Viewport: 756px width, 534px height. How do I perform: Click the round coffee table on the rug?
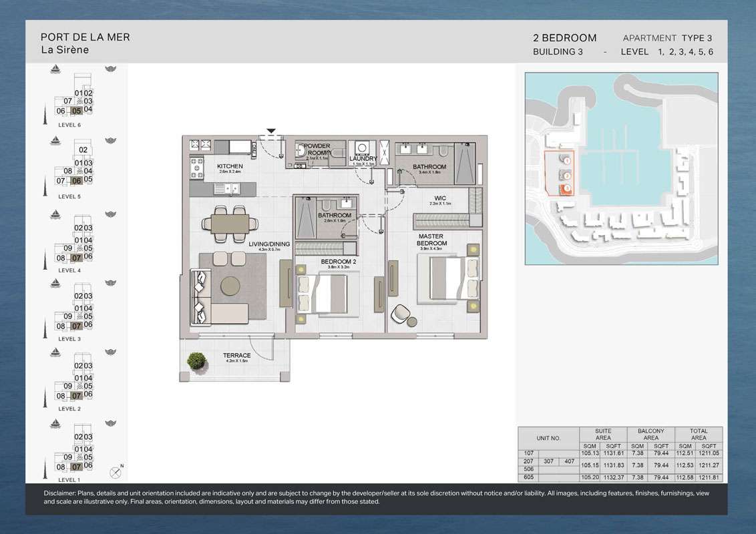[x=231, y=285]
